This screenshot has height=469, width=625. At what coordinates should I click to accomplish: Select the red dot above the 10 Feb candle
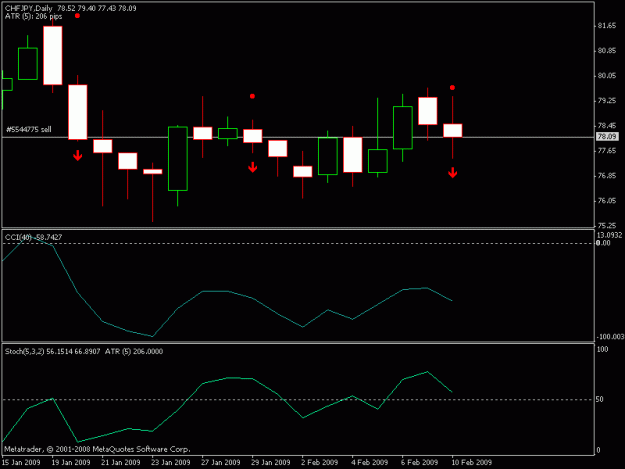point(452,88)
